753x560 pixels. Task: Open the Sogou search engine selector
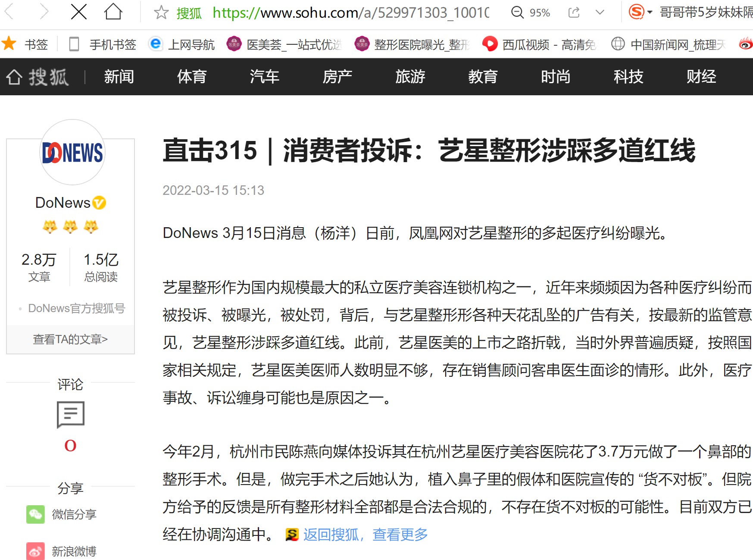640,12
